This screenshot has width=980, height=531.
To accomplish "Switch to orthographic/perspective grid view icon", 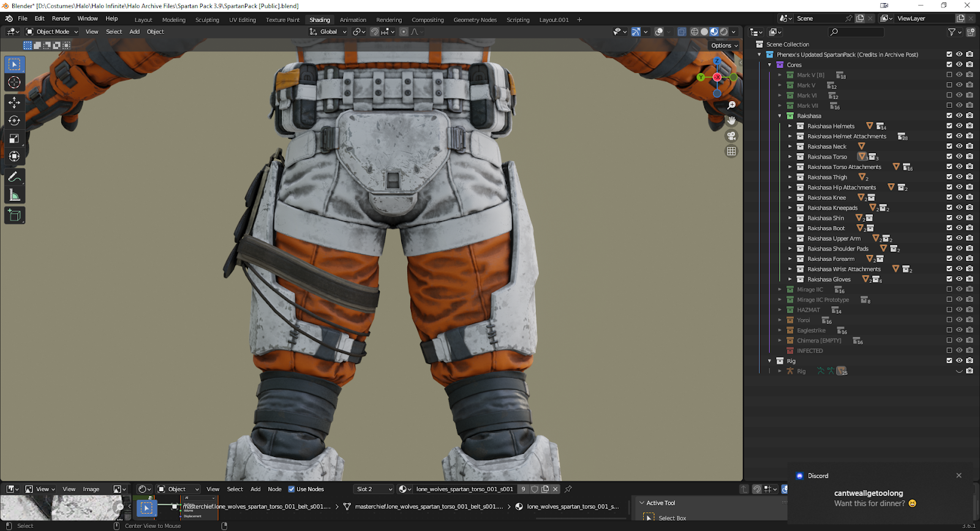I will 731,151.
